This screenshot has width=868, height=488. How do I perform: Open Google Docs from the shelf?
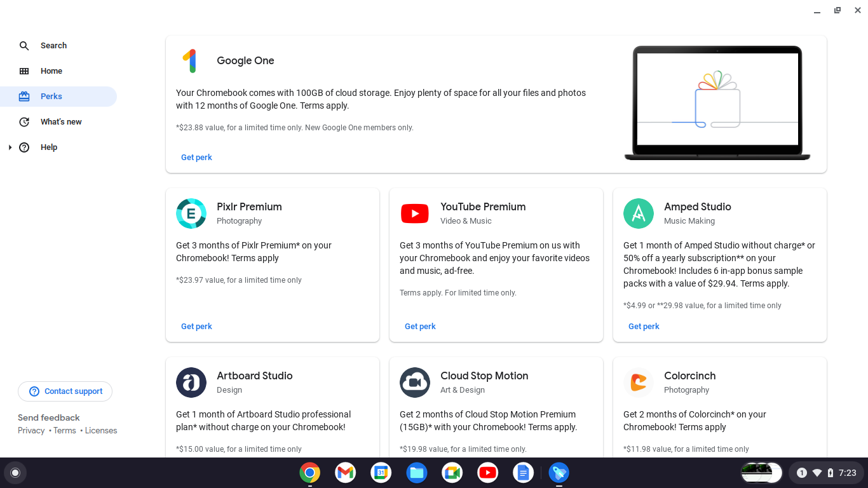524,473
